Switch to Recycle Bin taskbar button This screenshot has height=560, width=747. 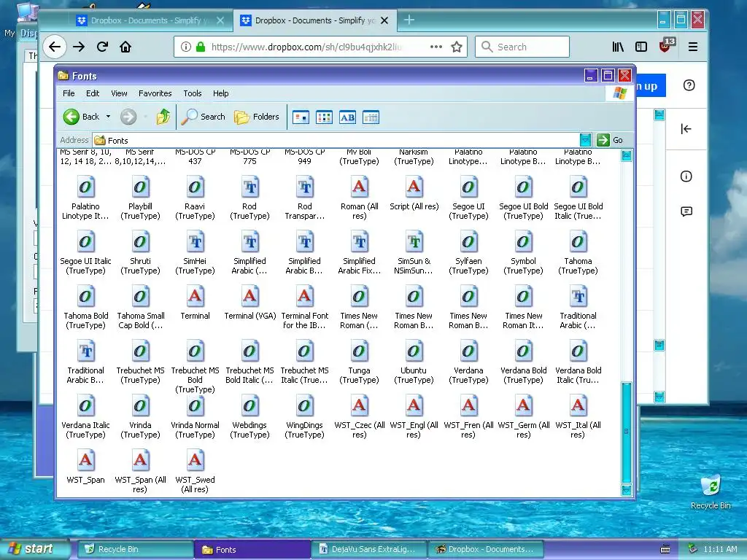134,549
